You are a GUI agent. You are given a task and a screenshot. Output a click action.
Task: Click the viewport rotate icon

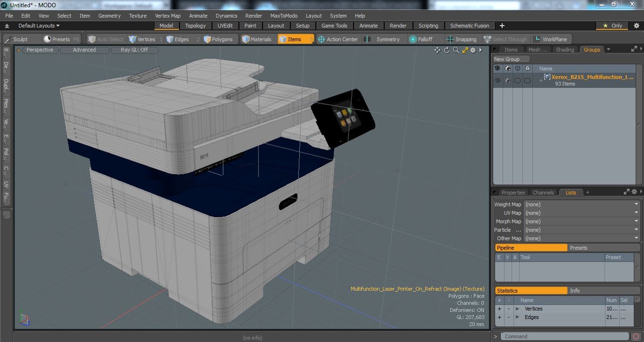(446, 50)
